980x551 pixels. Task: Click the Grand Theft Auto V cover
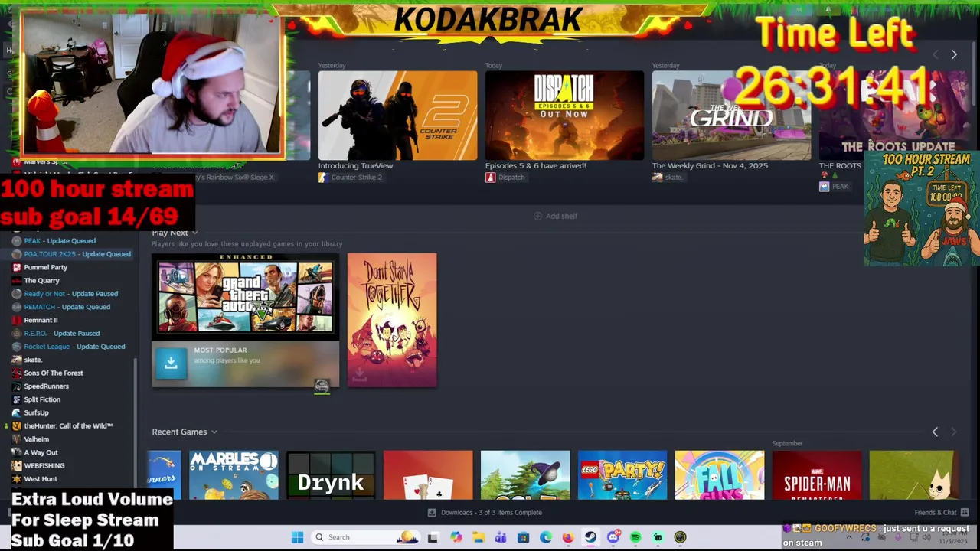click(x=245, y=297)
